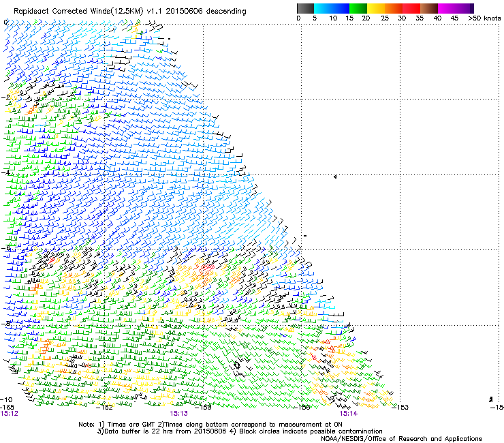Click the blue 10-15 knots legend segment

(x=341, y=8)
